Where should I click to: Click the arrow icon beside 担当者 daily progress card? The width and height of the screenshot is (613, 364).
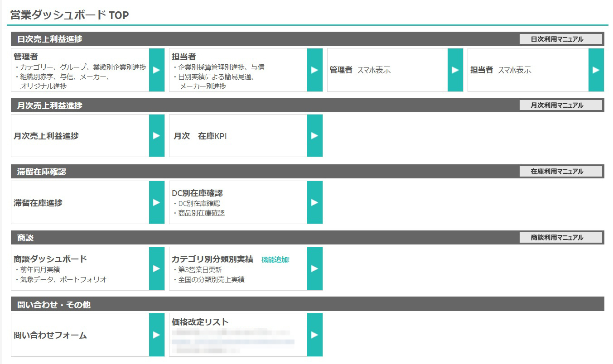(x=314, y=70)
